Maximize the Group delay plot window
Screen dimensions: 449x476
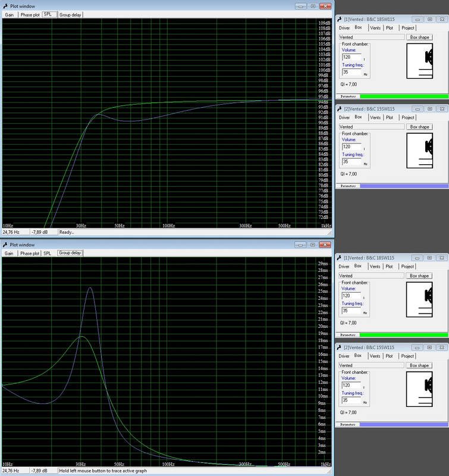312,245
